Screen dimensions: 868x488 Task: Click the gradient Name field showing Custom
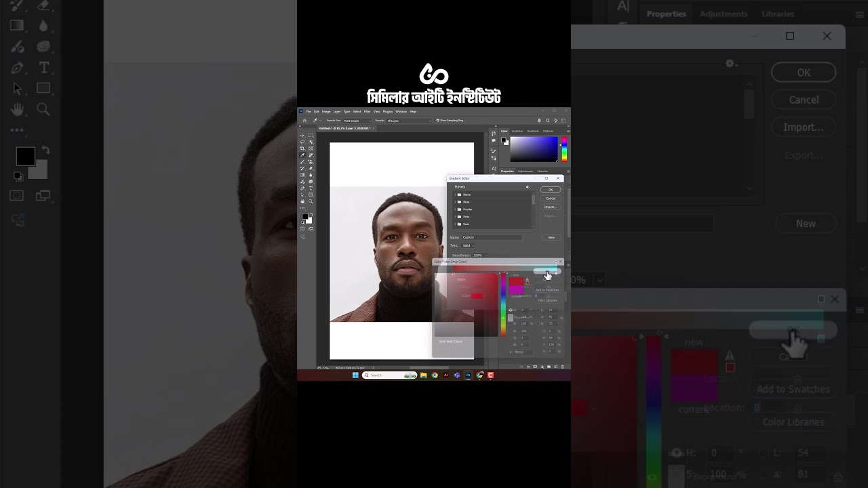tap(492, 238)
